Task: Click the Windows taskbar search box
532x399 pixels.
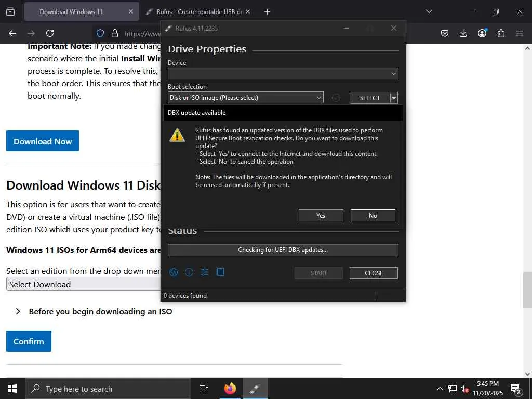Action: [108, 389]
